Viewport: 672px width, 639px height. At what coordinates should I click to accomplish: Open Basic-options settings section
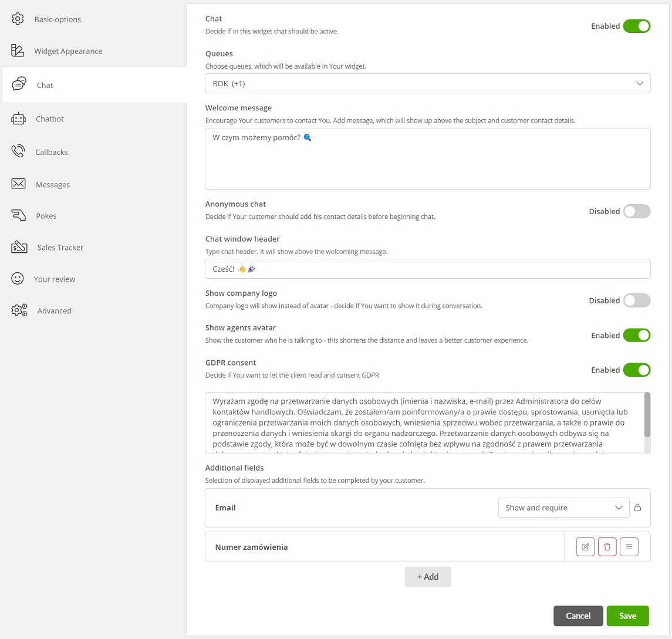click(x=58, y=19)
